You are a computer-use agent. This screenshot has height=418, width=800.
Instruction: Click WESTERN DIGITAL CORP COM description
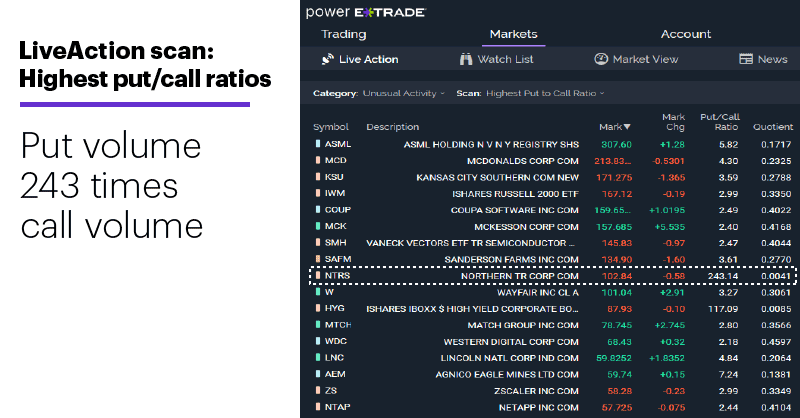tap(511, 342)
